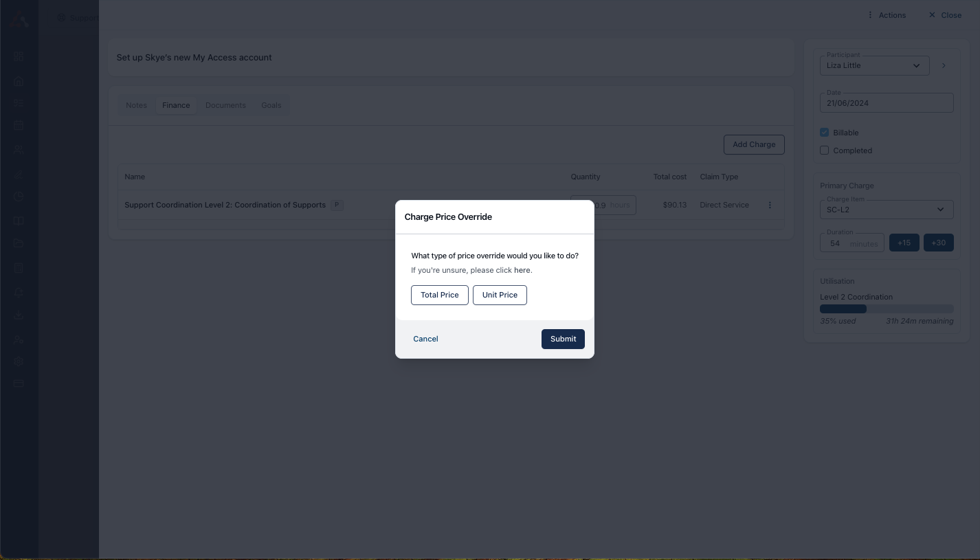Screen dimensions: 980x560
Task: Click the '31h 24m remaining' text
Action: [920, 321]
